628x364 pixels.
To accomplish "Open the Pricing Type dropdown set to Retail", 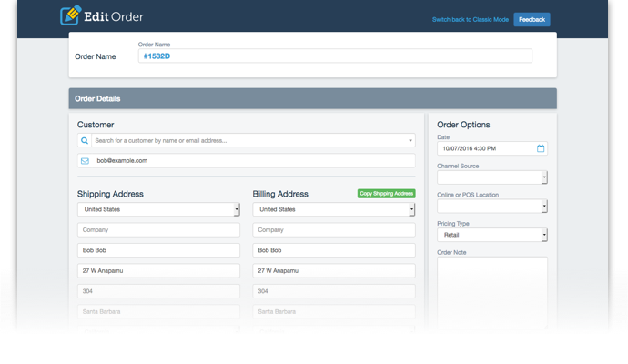I will tap(492, 235).
